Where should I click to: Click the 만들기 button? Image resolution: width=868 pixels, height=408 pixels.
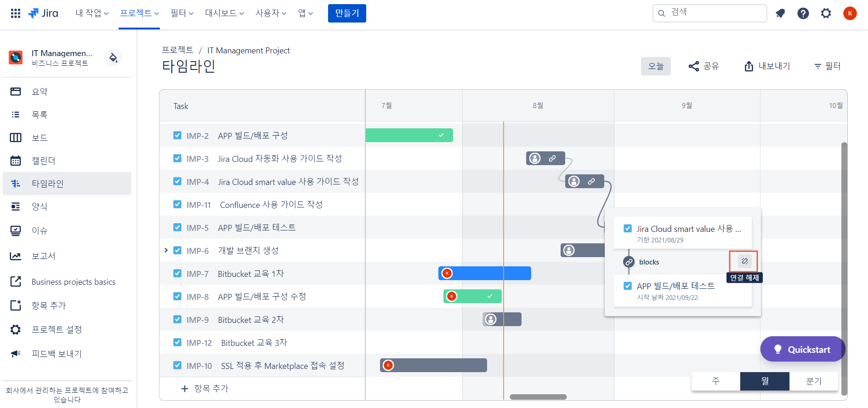point(347,13)
